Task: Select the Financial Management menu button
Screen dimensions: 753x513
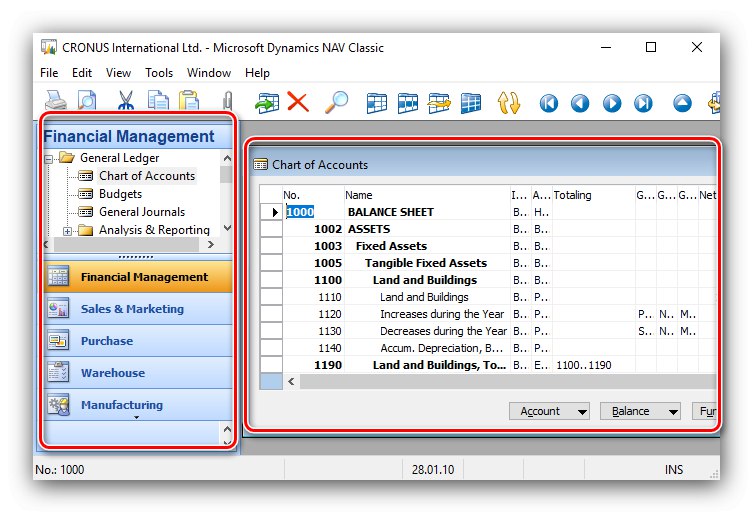Action: point(138,277)
